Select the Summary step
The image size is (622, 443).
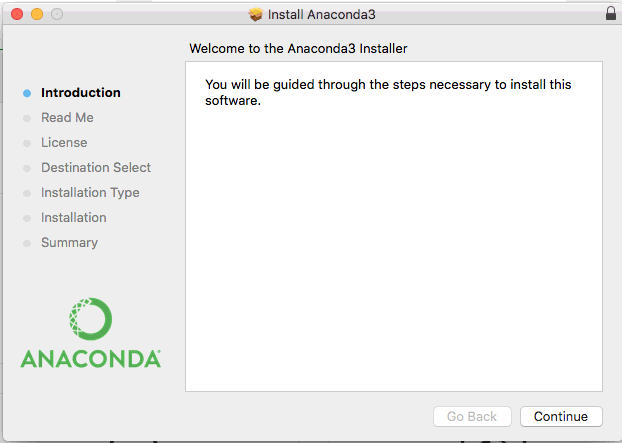[x=69, y=243]
